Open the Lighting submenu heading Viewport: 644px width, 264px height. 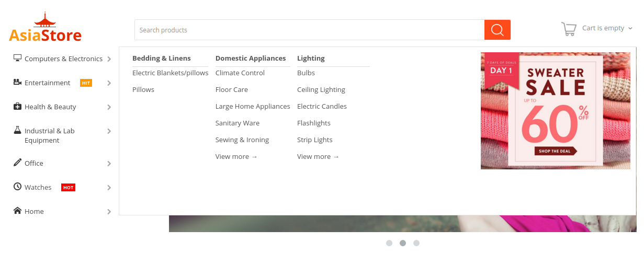pyautogui.click(x=311, y=58)
